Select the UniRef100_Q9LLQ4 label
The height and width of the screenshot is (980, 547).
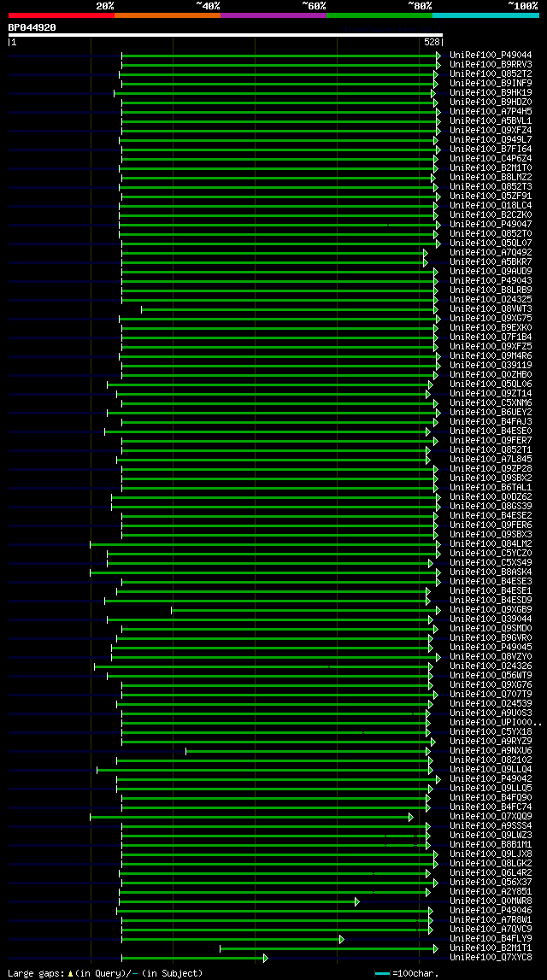[491, 769]
